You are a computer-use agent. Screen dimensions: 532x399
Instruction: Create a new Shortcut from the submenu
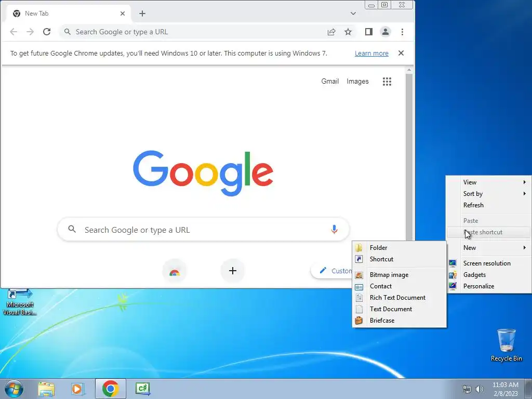pos(400,259)
